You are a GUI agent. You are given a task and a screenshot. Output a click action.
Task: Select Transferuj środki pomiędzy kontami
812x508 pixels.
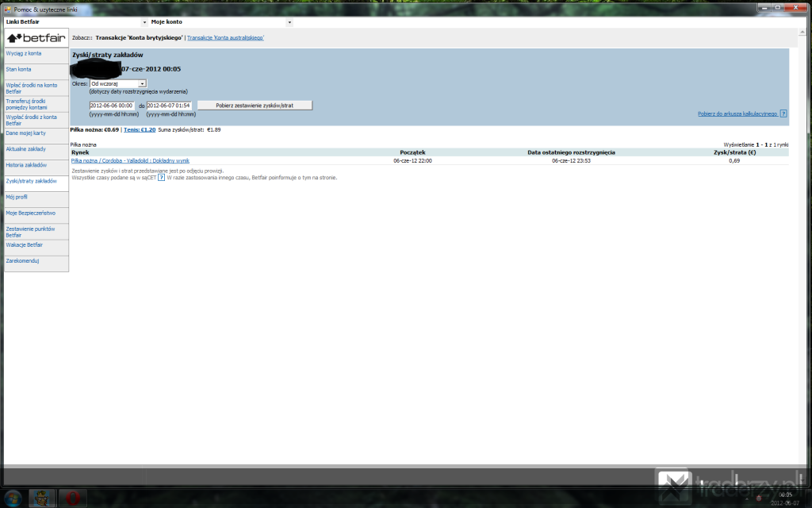point(26,104)
